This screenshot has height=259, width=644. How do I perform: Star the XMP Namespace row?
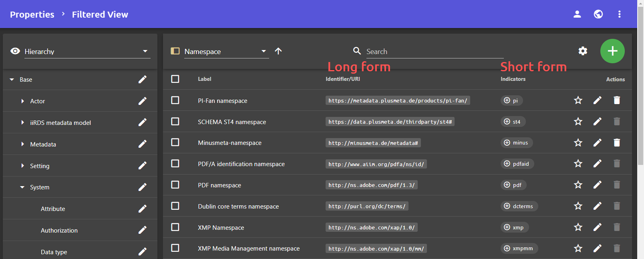pyautogui.click(x=578, y=227)
